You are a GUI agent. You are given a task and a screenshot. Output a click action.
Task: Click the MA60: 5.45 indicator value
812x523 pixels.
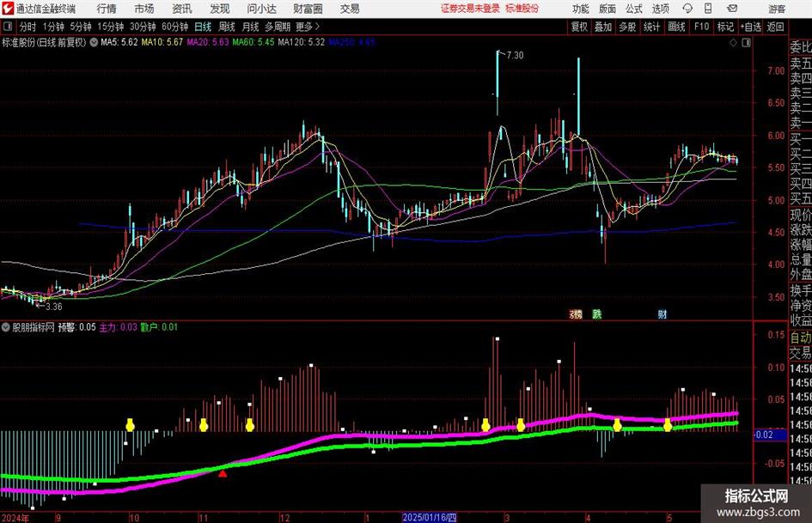[253, 42]
